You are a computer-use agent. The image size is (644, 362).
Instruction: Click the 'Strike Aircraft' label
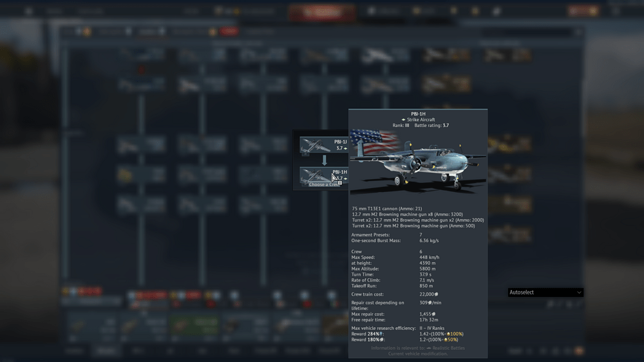coord(421,120)
